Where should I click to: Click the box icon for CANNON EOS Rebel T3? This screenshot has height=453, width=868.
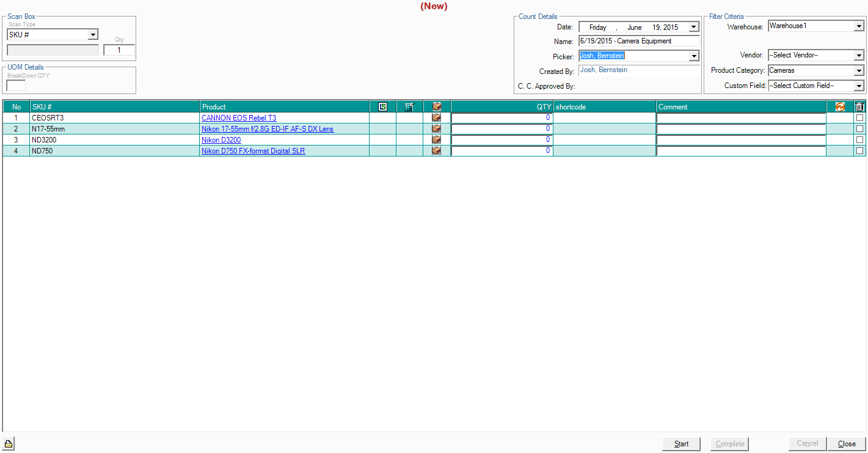[x=436, y=117]
